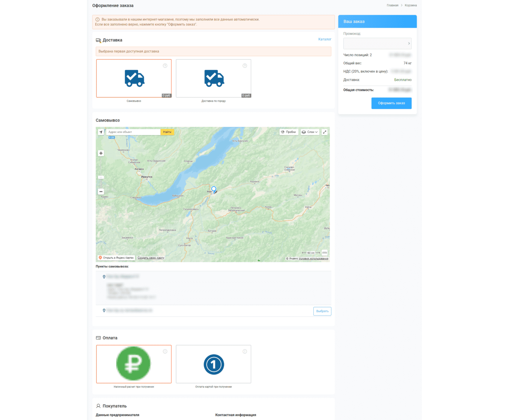Zoom out the map with minus button
509x420 pixels.
[x=101, y=191]
